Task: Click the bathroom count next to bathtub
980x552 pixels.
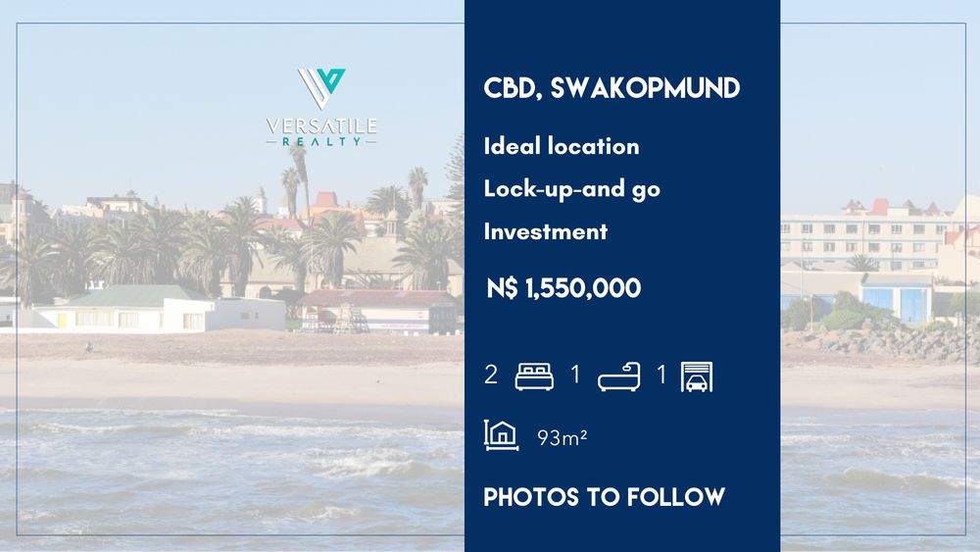Action: [575, 376]
